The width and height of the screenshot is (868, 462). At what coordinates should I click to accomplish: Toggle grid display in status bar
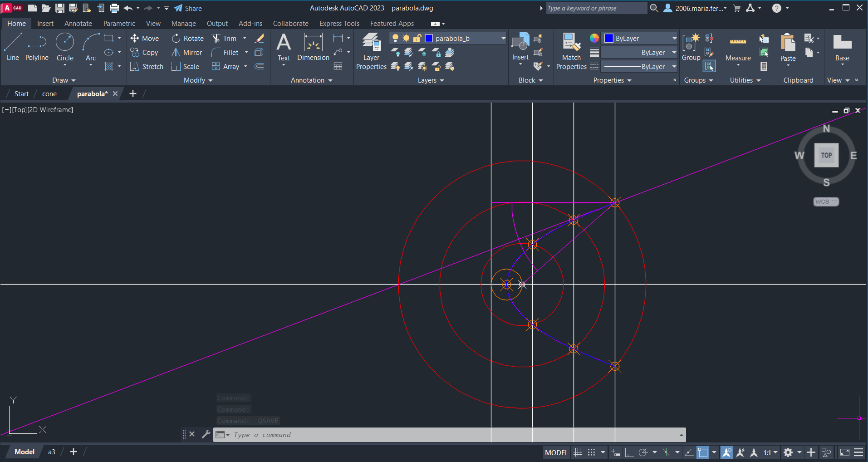(578, 452)
